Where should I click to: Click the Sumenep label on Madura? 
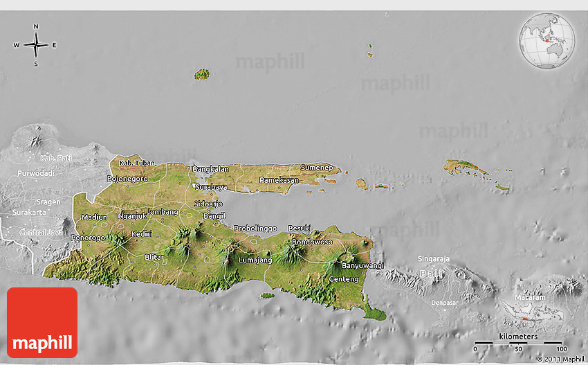coord(317,168)
